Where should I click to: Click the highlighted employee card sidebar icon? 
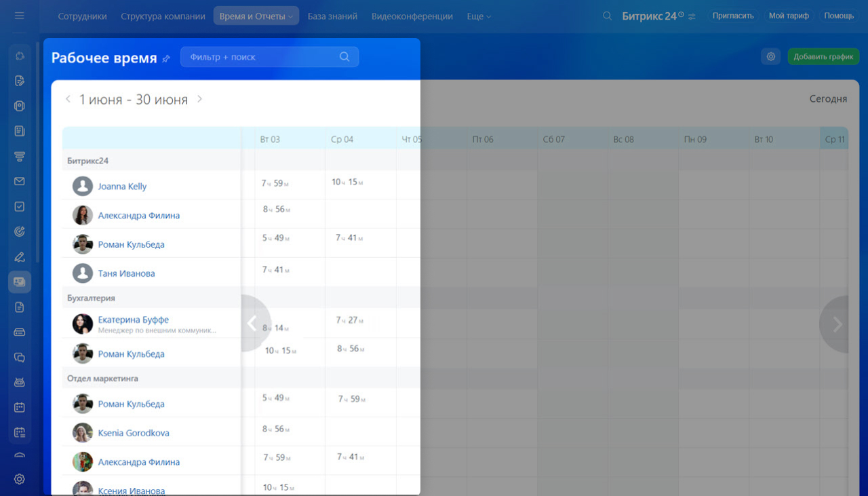point(20,282)
